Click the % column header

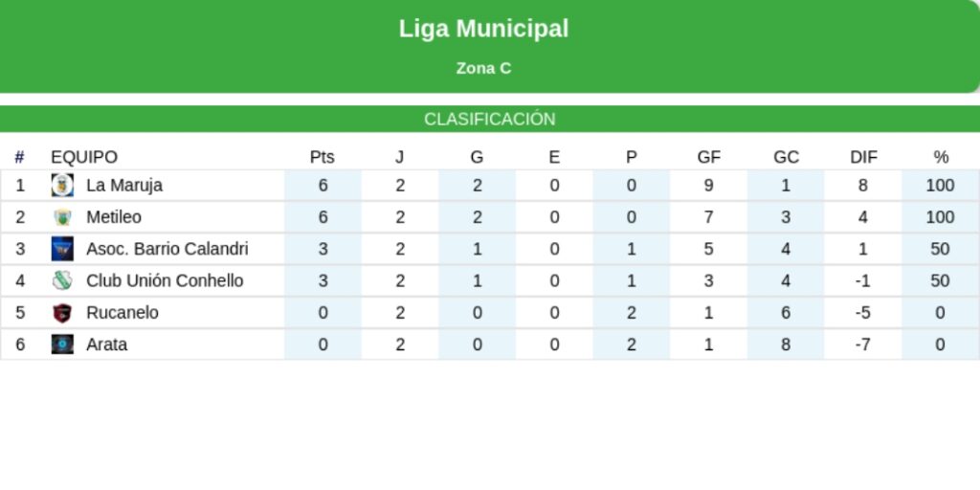(x=941, y=157)
